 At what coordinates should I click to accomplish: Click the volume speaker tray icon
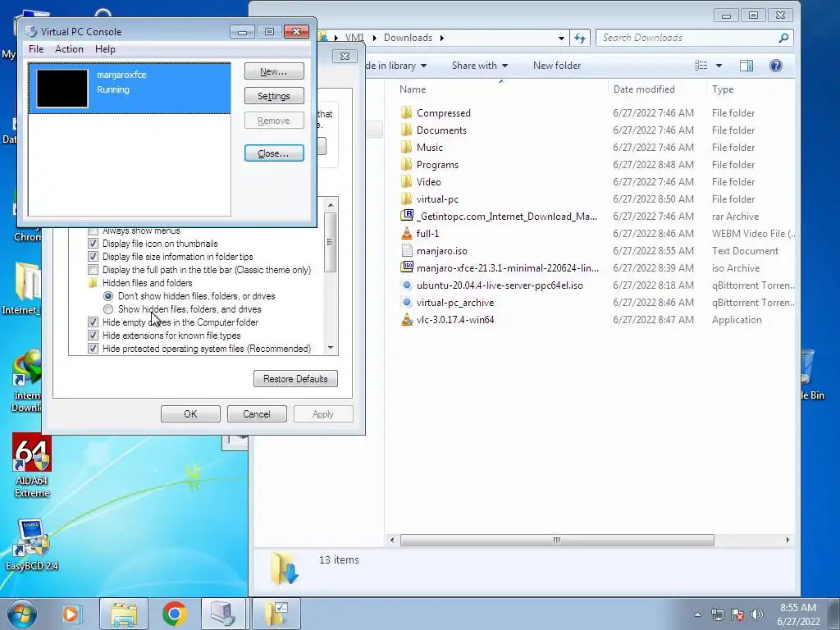(x=757, y=614)
